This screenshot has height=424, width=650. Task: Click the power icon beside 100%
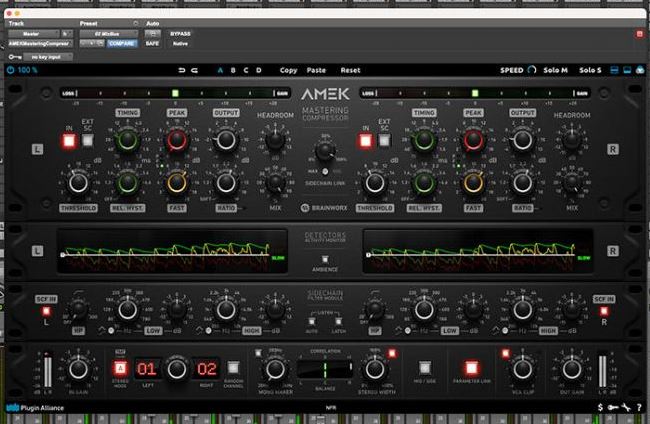point(11,70)
